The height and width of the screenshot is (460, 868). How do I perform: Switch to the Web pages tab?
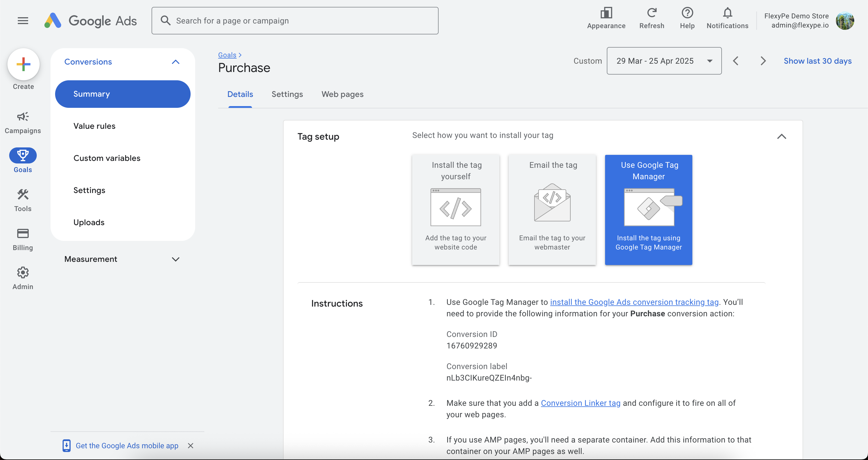342,94
